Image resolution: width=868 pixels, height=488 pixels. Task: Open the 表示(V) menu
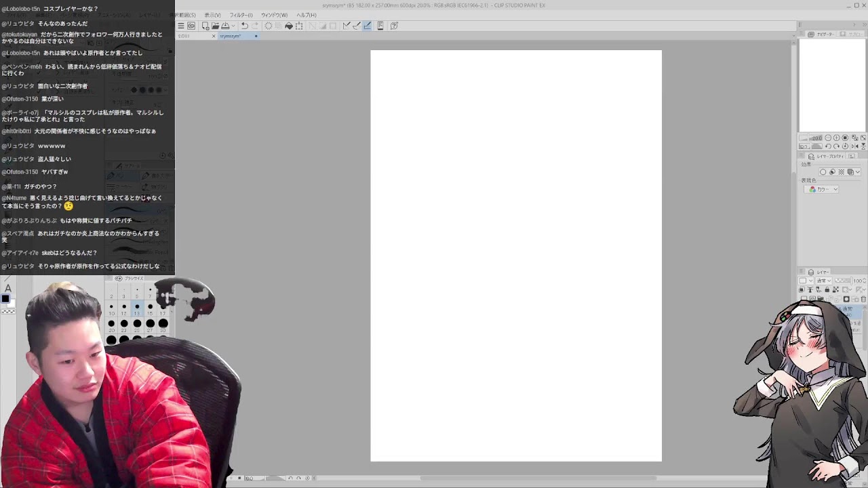pyautogui.click(x=213, y=15)
